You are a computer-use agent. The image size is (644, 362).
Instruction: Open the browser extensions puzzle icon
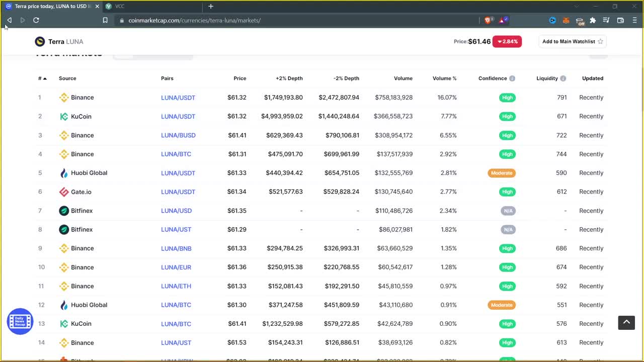pos(593,20)
